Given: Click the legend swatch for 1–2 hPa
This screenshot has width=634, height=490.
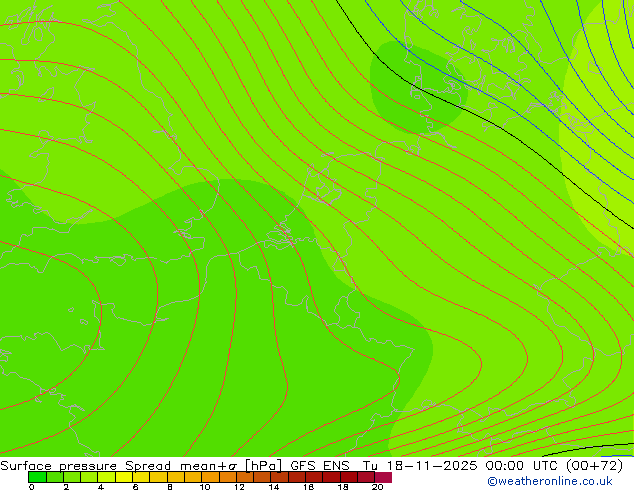Looking at the screenshot, I should pos(55,477).
